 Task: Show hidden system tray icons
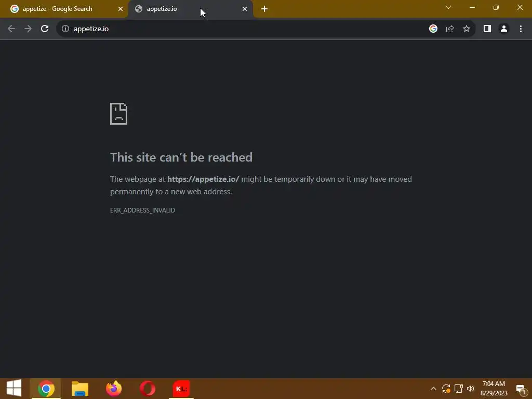click(x=433, y=389)
